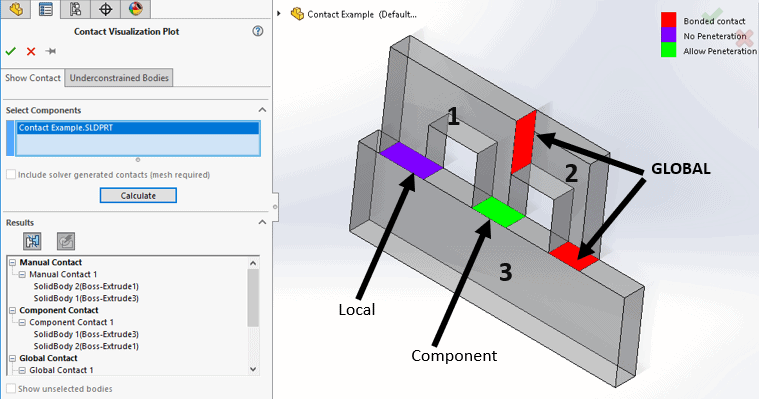Open help for Contact Visualization Plot
The height and width of the screenshot is (399, 759).
click(258, 31)
